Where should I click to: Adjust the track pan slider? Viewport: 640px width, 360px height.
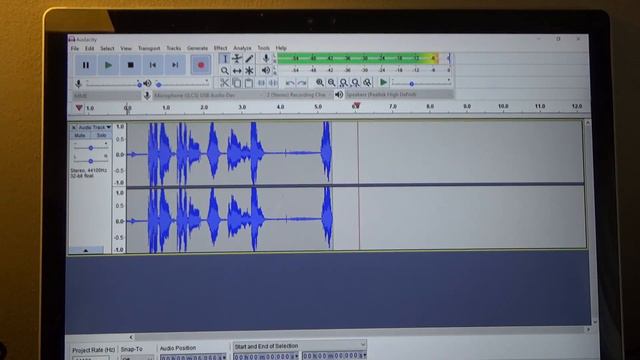click(x=91, y=161)
